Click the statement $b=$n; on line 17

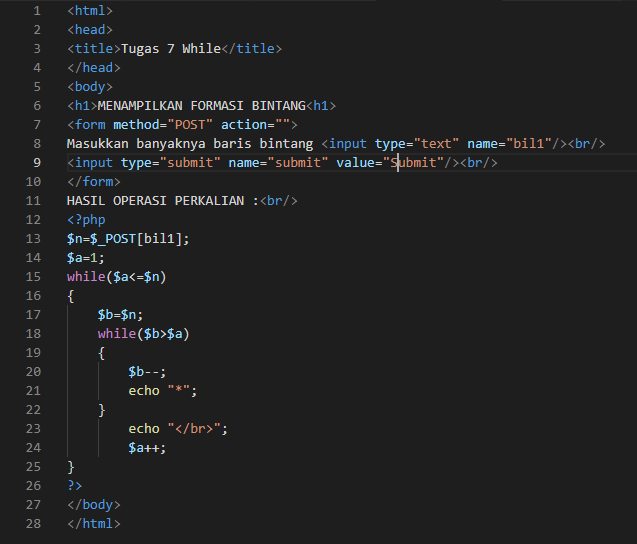coord(120,315)
